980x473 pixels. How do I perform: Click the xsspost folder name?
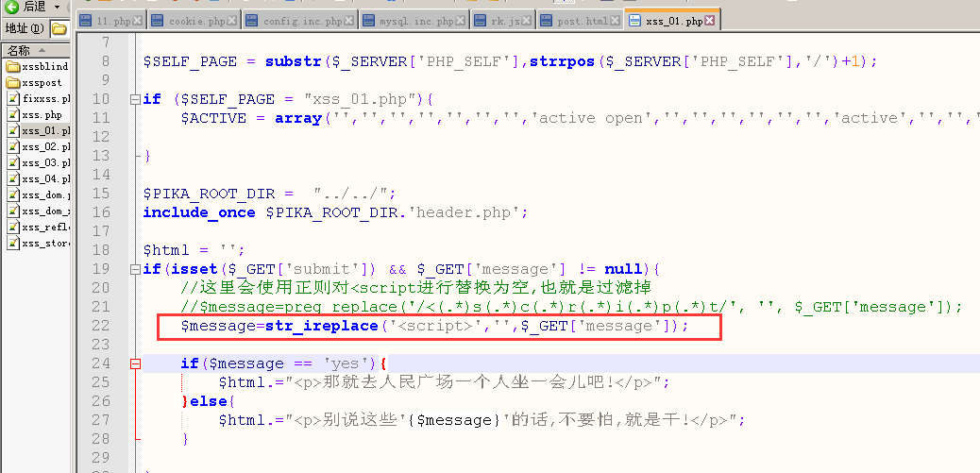(42, 82)
